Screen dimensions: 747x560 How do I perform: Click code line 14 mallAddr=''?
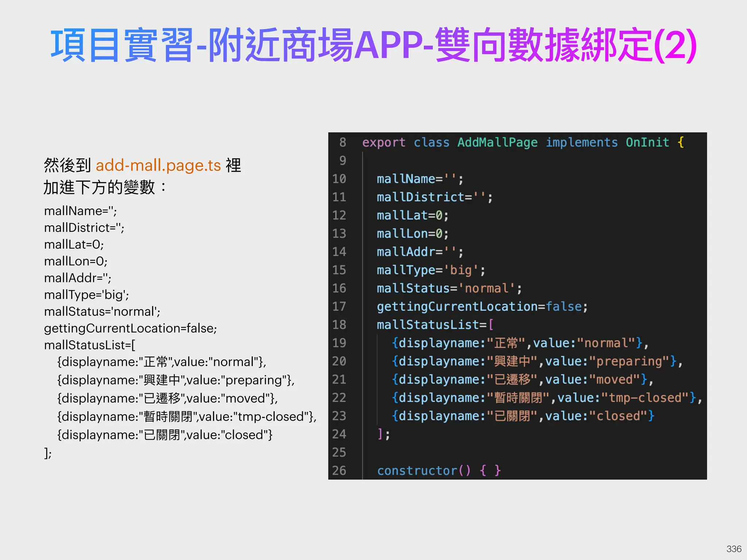[x=420, y=252]
